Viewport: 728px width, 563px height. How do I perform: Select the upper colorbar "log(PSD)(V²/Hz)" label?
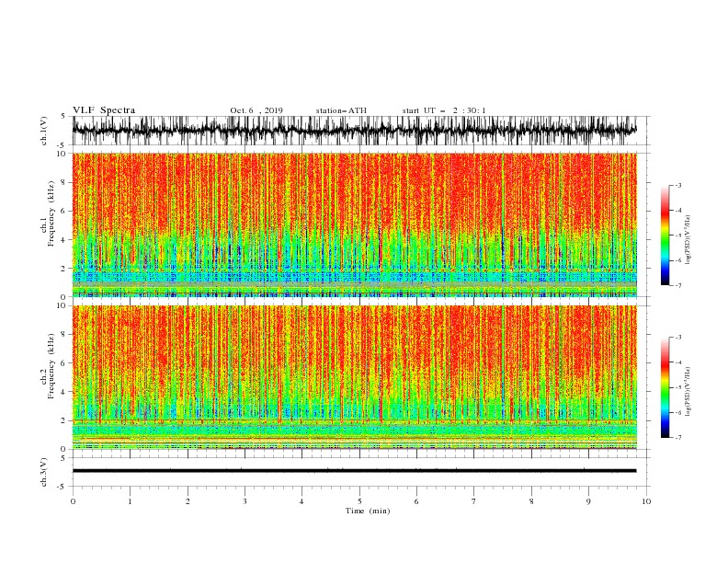click(x=688, y=240)
